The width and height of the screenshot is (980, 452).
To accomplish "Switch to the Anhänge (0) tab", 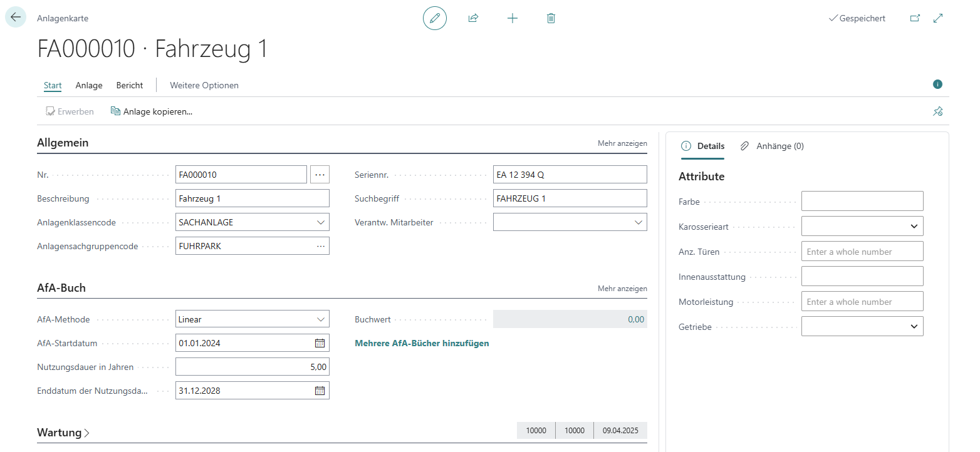I will [x=772, y=146].
